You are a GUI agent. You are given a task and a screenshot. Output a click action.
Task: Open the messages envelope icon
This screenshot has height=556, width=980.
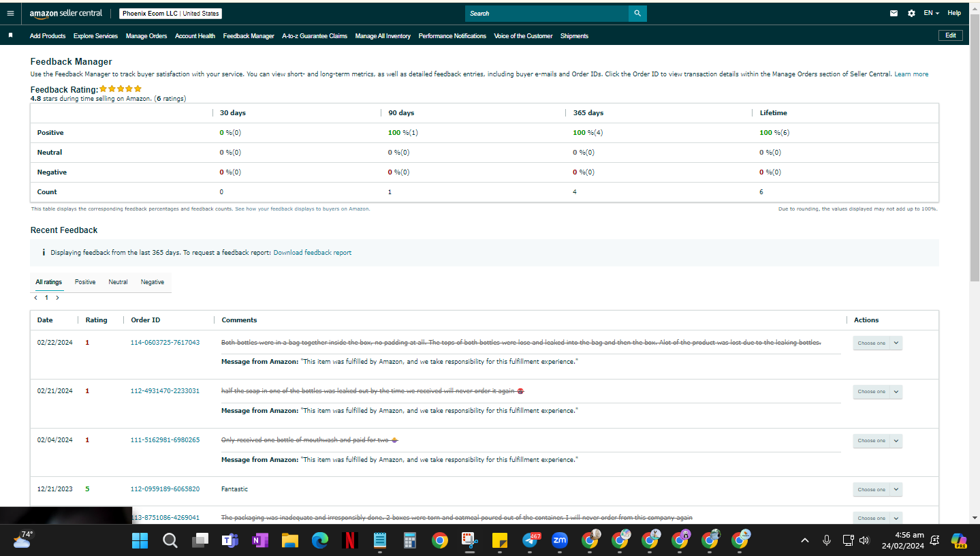(x=894, y=13)
